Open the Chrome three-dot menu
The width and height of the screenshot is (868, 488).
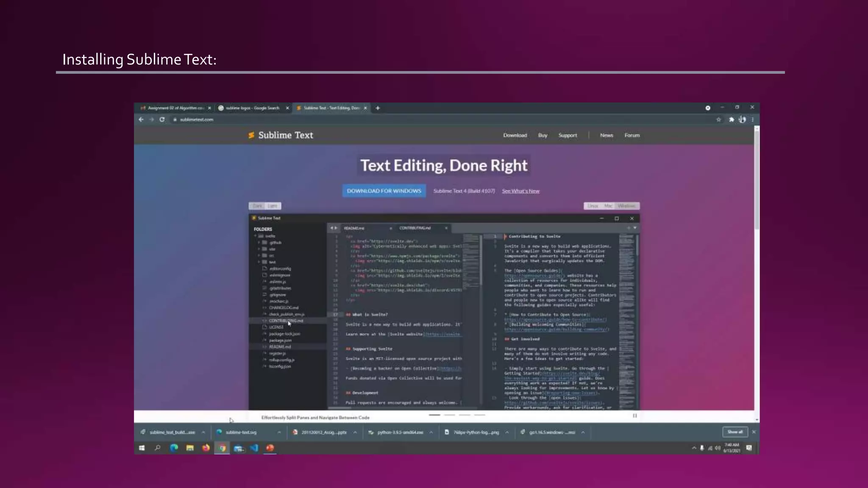pyautogui.click(x=753, y=119)
